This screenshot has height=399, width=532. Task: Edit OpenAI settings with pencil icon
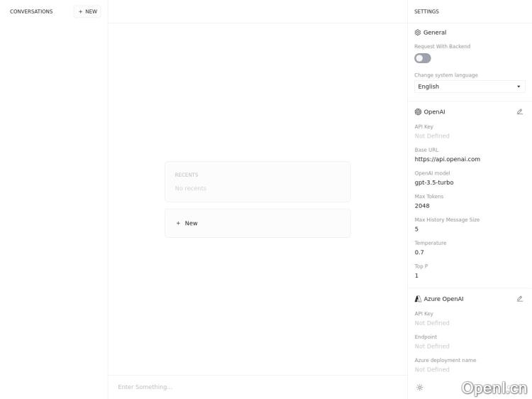pyautogui.click(x=519, y=111)
